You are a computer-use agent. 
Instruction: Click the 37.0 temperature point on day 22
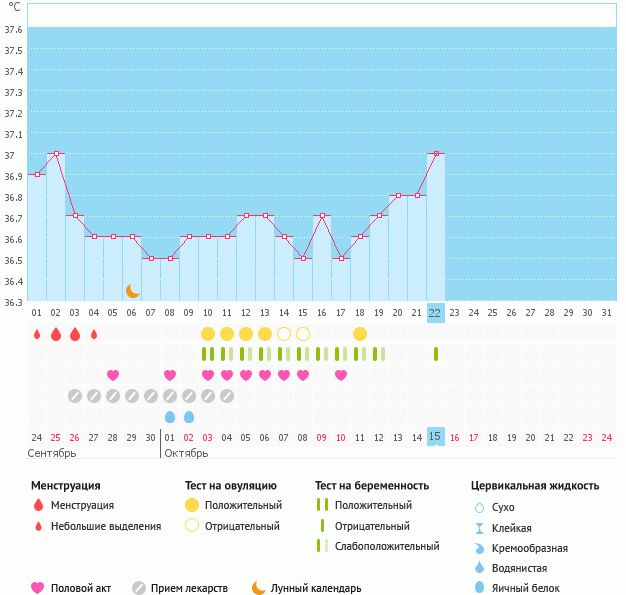pyautogui.click(x=436, y=154)
